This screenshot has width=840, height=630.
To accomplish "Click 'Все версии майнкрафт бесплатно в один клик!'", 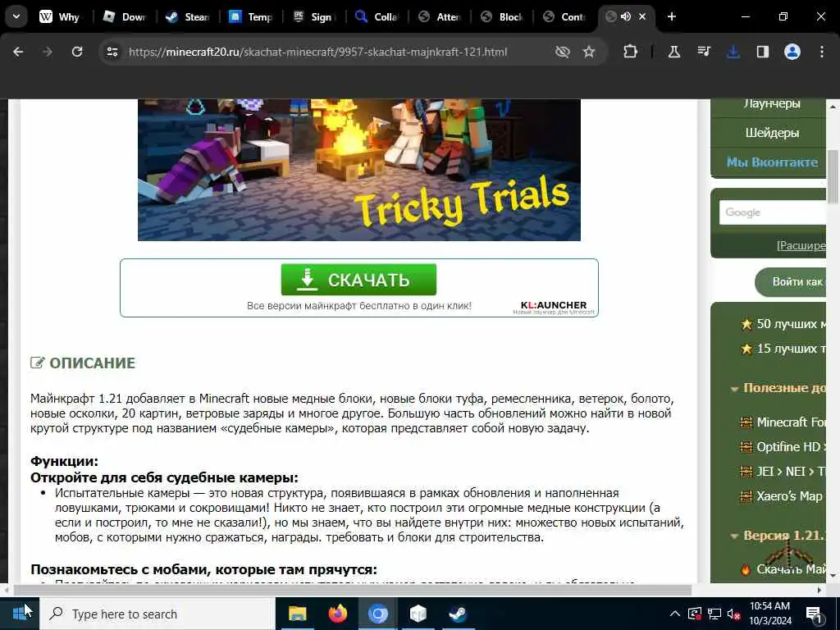I will point(359,306).
